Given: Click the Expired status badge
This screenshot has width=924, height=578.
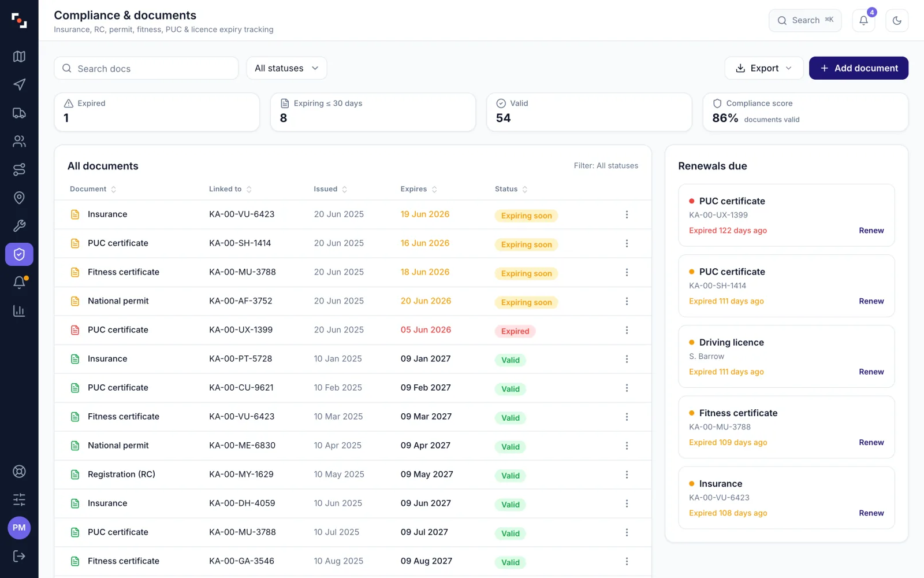Looking at the screenshot, I should pos(515,331).
